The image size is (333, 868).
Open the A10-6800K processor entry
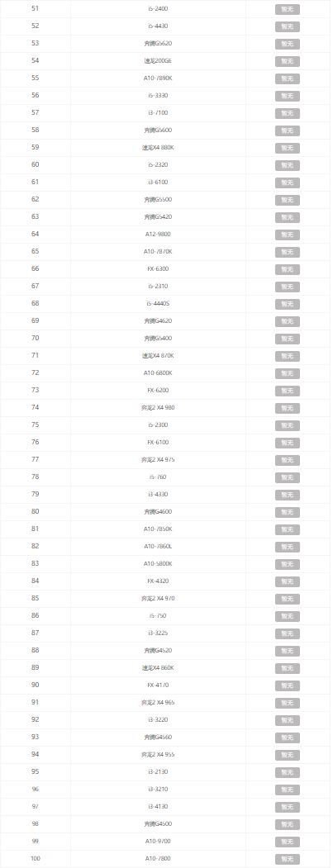(158, 372)
